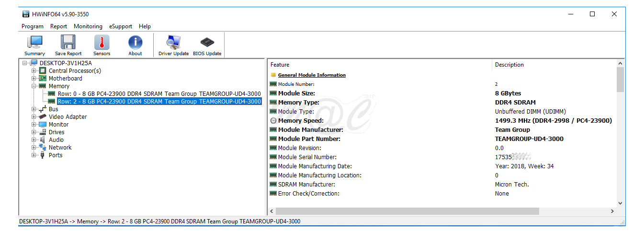
Task: Open the Report menu
Action: click(x=58, y=26)
